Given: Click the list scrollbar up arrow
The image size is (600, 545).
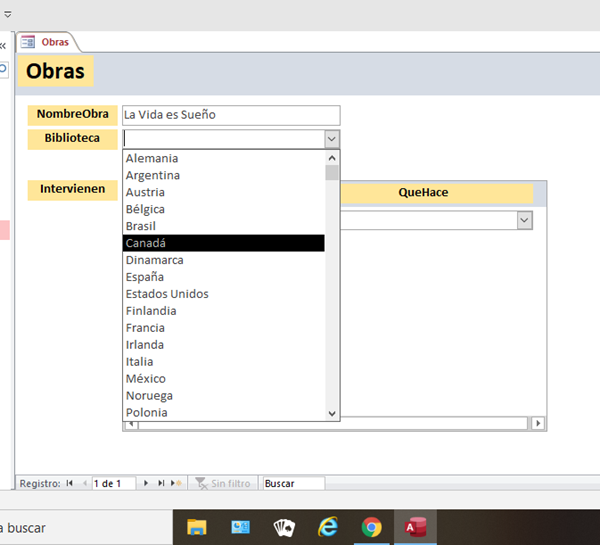Looking at the screenshot, I should [x=332, y=158].
